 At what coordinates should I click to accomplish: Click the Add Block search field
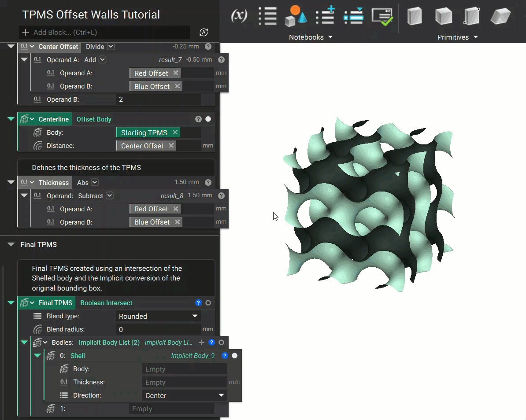(x=104, y=32)
